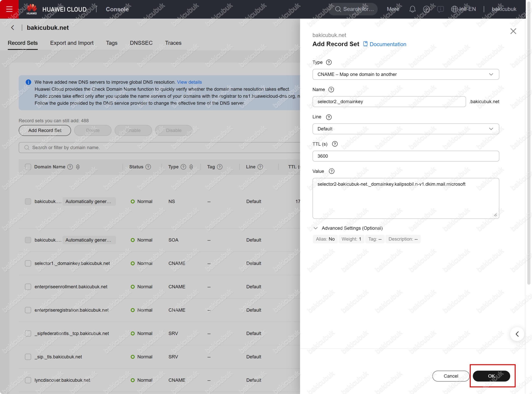Select the selector1._domainkey record checkbox
This screenshot has height=394, width=532.
click(28, 263)
